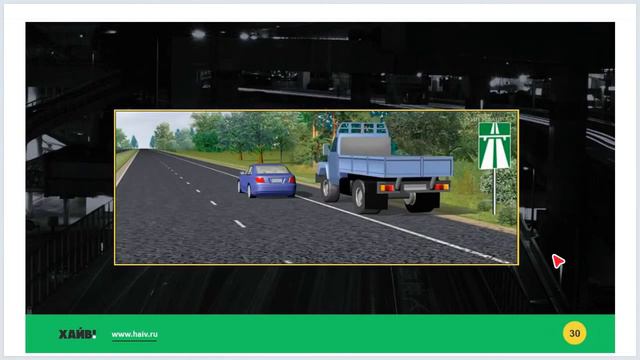
Task: Click the motorway sign's white pole
Action: click(494, 192)
